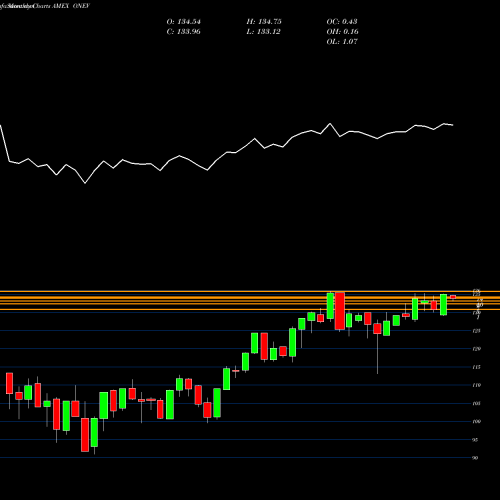Select the low price value L: 133.12

point(264,32)
